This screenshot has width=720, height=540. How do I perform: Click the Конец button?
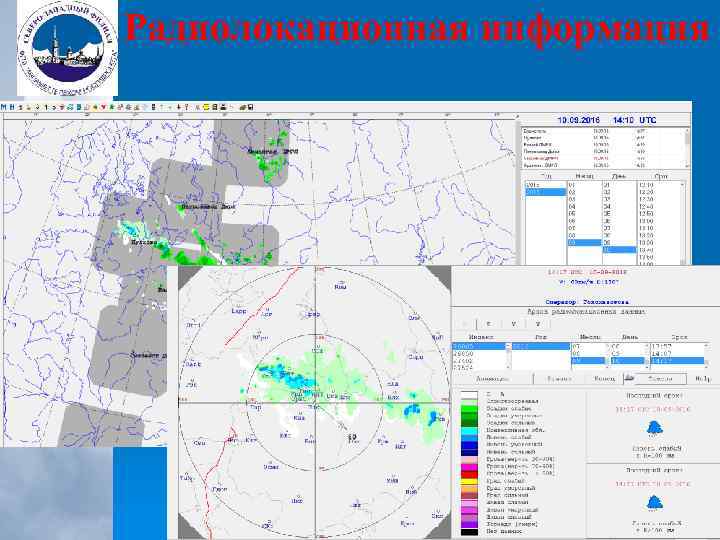pyautogui.click(x=604, y=379)
